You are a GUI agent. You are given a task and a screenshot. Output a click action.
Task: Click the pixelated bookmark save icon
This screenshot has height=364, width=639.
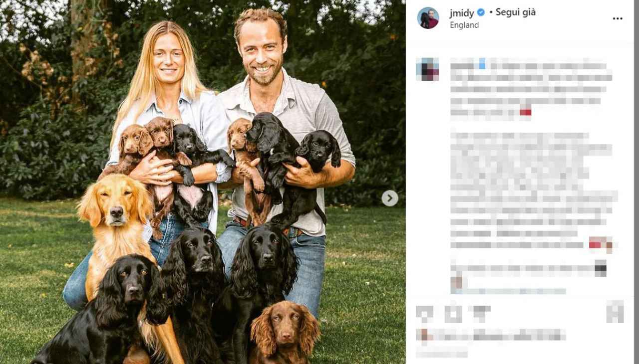coord(615,312)
